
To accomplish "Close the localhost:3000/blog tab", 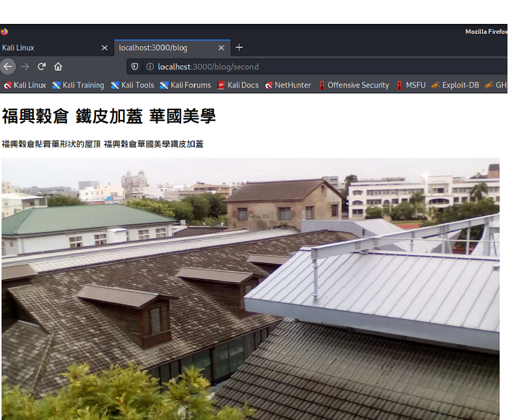I will pyautogui.click(x=221, y=48).
